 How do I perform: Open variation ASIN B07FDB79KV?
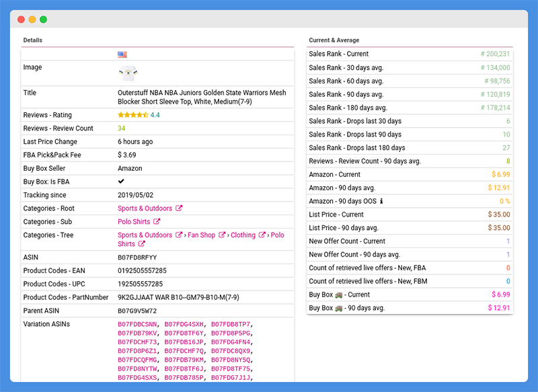point(137,334)
